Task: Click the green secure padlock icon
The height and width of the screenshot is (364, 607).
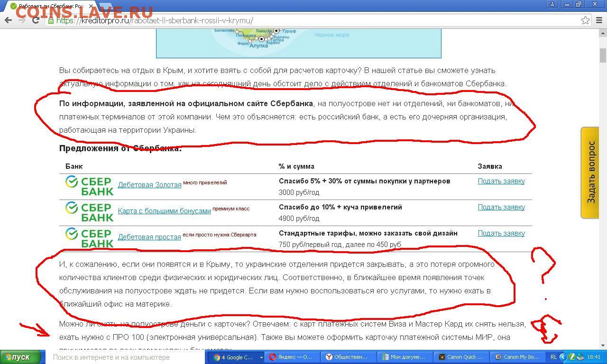Action: coord(51,20)
